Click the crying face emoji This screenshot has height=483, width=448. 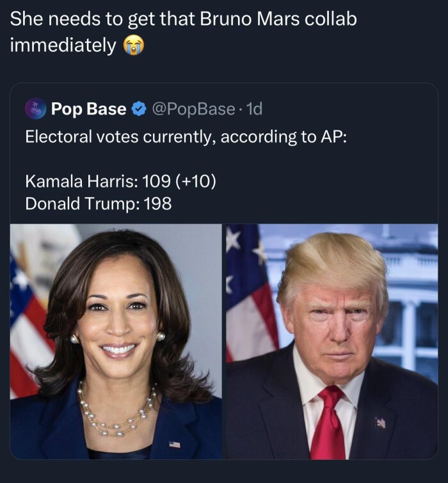(134, 45)
